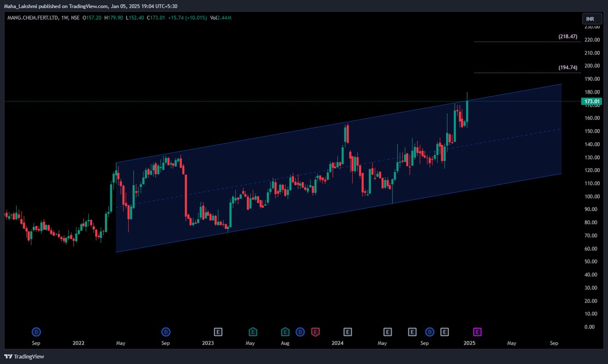Click the blue dividend marker above Sep 2024
The width and height of the screenshot is (608, 364).
pos(430,332)
